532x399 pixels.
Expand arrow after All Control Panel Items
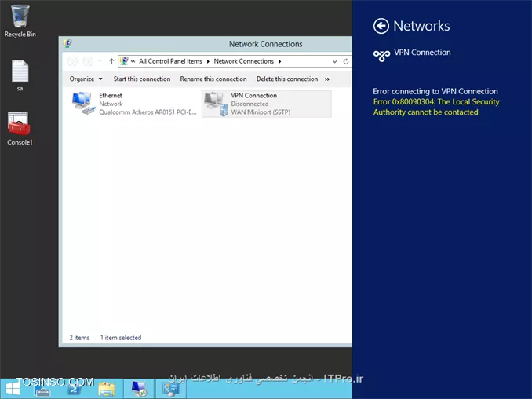(208, 61)
